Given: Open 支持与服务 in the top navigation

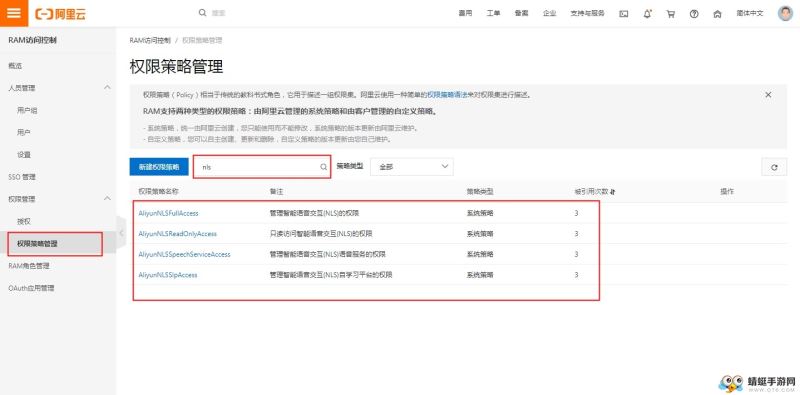Looking at the screenshot, I should (587, 13).
